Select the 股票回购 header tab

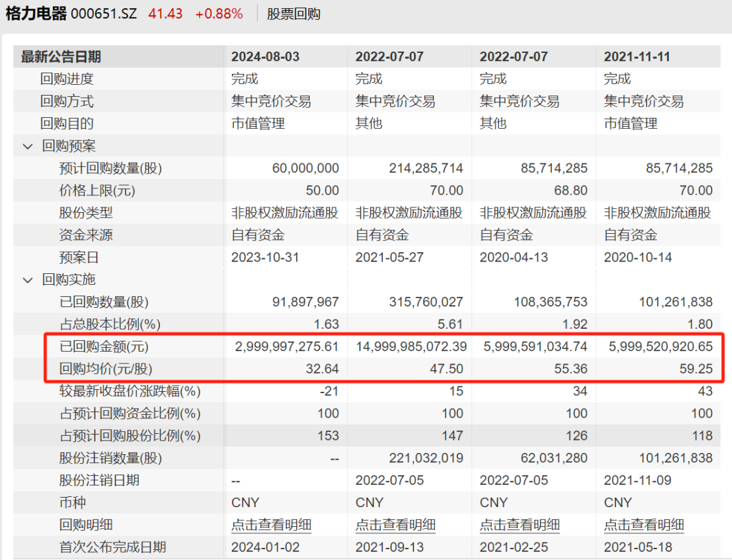(x=293, y=14)
